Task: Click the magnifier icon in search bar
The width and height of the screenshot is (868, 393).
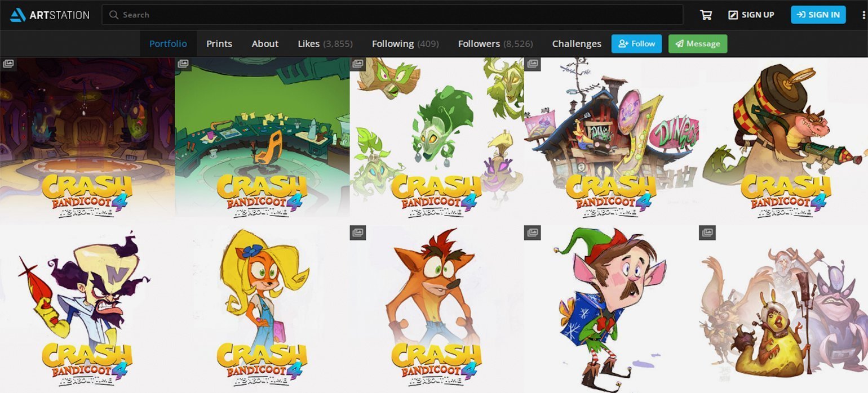Action: tap(114, 15)
